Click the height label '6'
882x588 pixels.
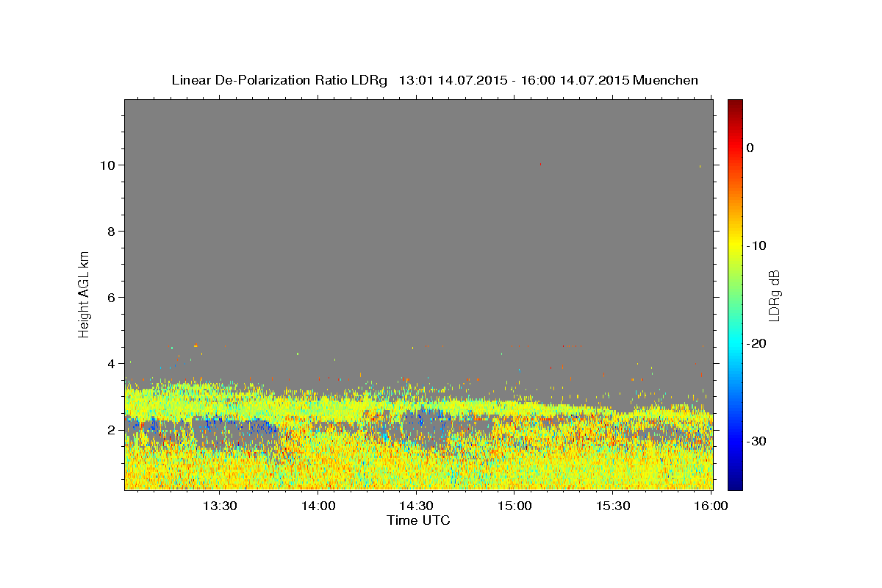pyautogui.click(x=112, y=297)
